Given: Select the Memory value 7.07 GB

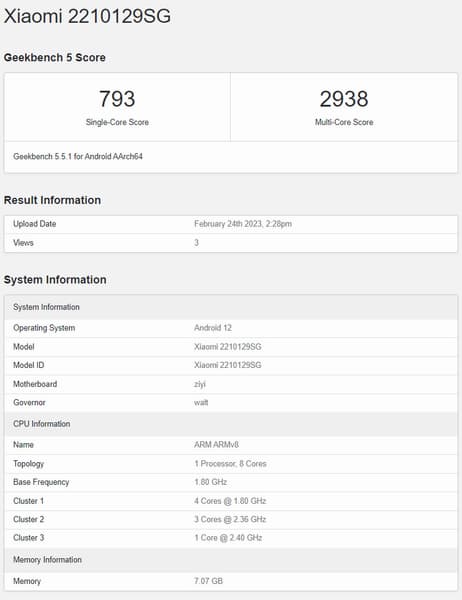Looking at the screenshot, I should click(x=208, y=581).
